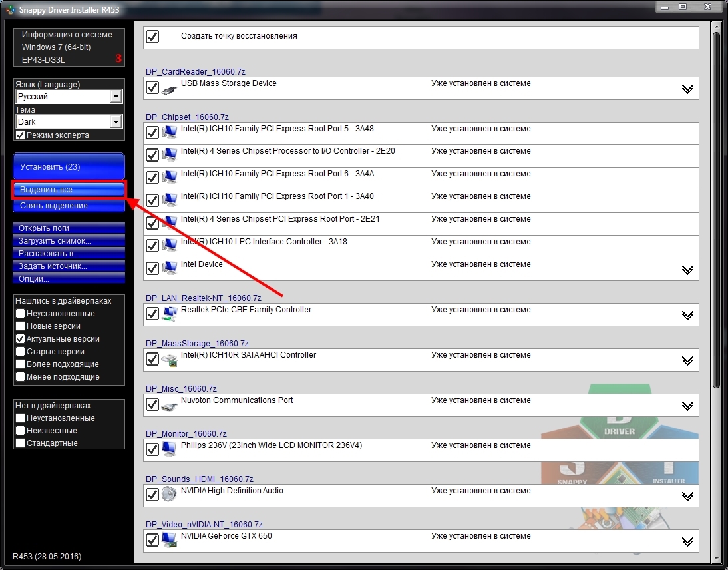This screenshot has width=728, height=570.
Task: Click icon beside 4 Series Chipset I/O Controller
Action: pos(170,155)
